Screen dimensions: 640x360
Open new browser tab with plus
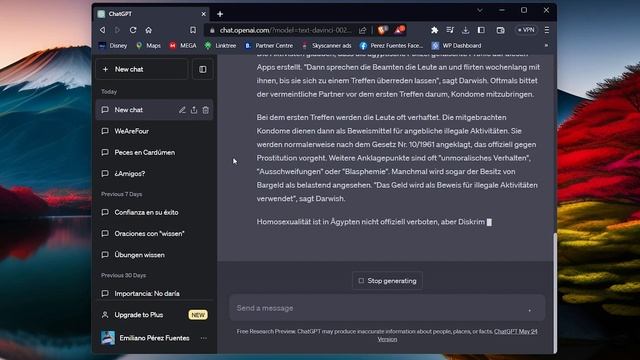(x=220, y=14)
